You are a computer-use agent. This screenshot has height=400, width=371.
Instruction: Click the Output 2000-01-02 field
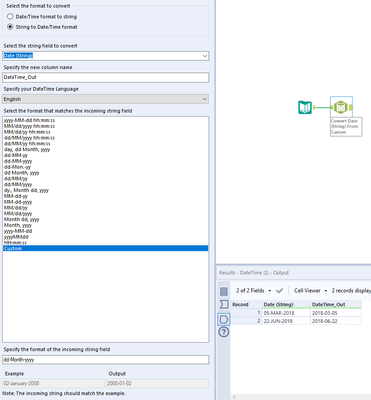pyautogui.click(x=157, y=383)
